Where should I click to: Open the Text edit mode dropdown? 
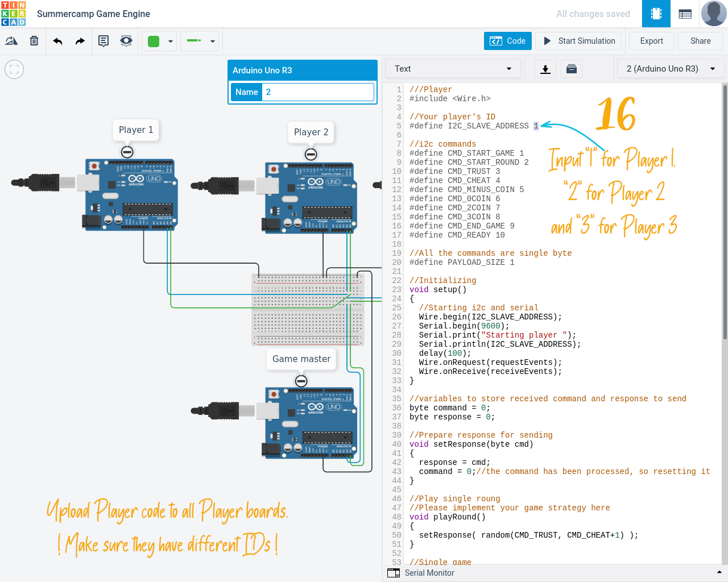coord(453,69)
